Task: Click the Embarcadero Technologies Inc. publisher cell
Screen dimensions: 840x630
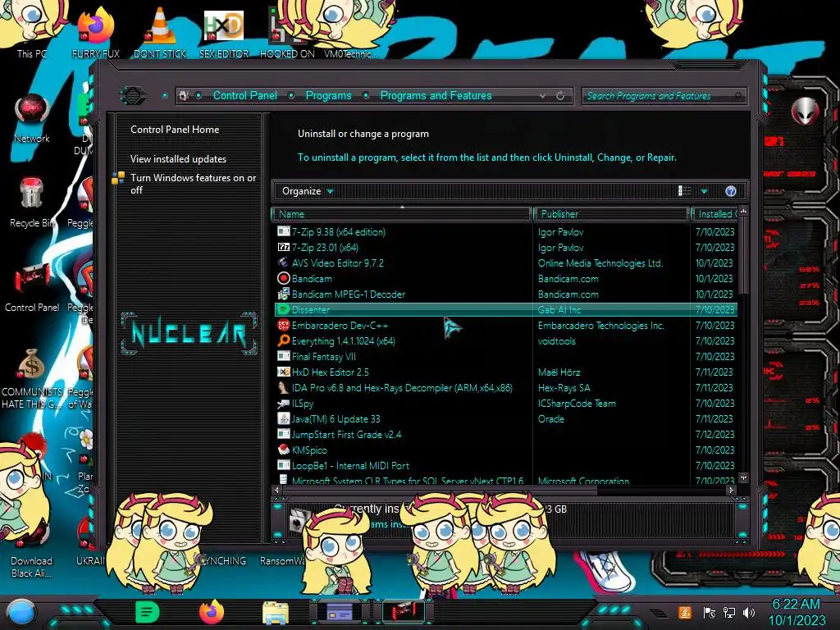Action: click(601, 325)
